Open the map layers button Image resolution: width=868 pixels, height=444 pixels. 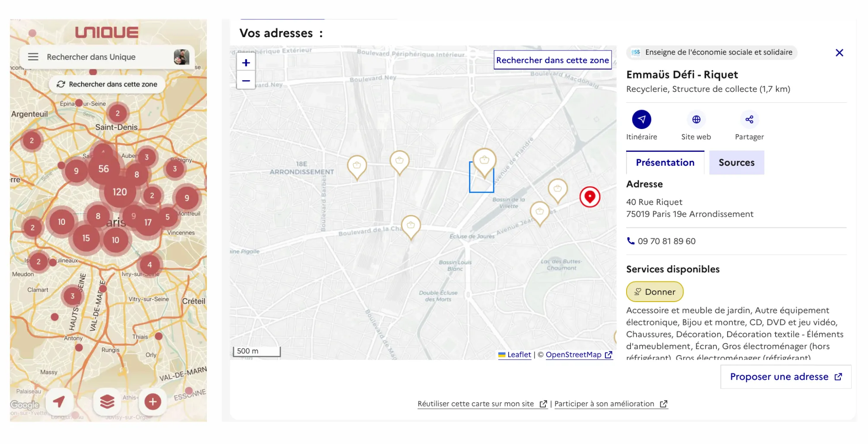tap(107, 402)
